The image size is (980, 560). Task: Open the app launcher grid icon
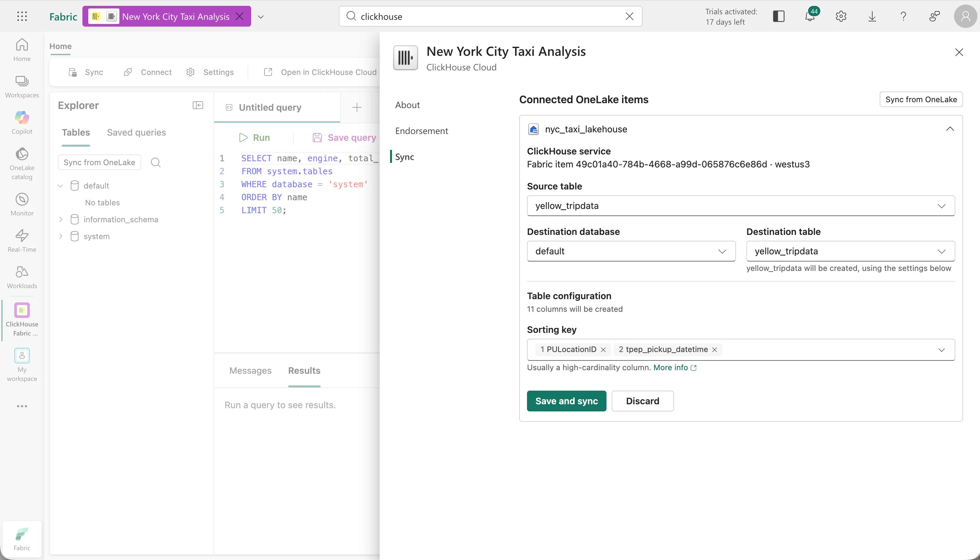tap(22, 16)
